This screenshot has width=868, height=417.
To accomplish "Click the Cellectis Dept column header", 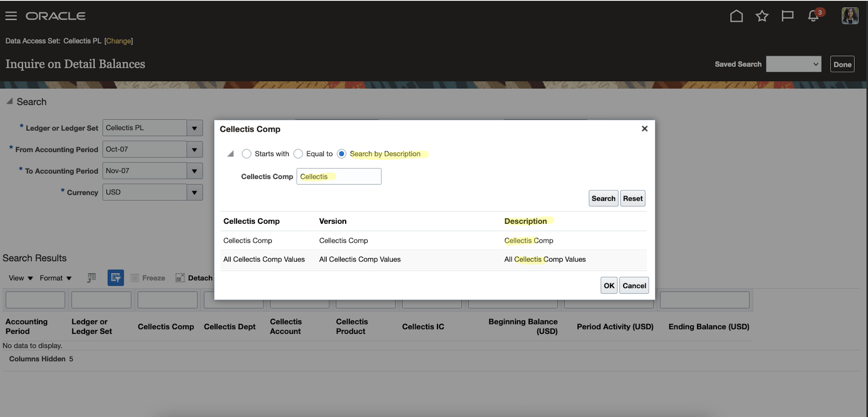I will point(230,327).
